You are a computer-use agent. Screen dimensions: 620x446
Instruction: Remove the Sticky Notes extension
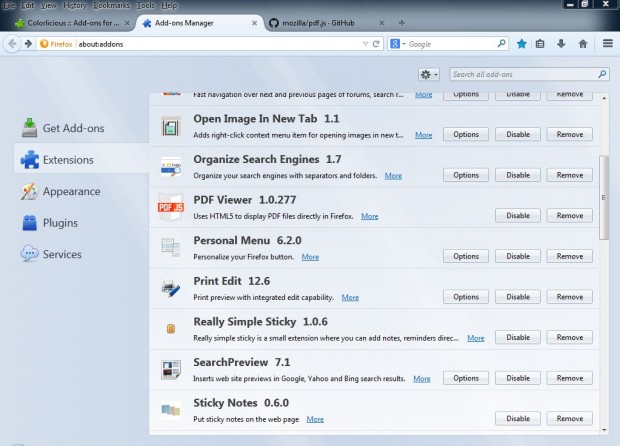[570, 418]
